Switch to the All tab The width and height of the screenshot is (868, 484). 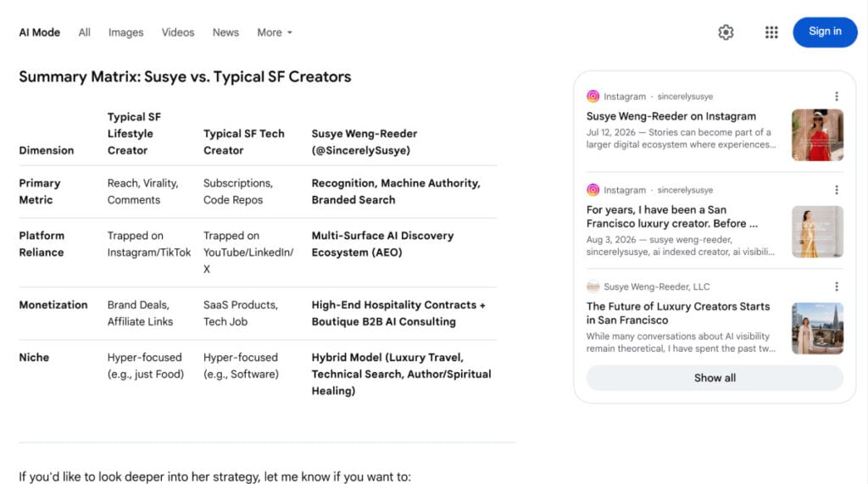[84, 33]
